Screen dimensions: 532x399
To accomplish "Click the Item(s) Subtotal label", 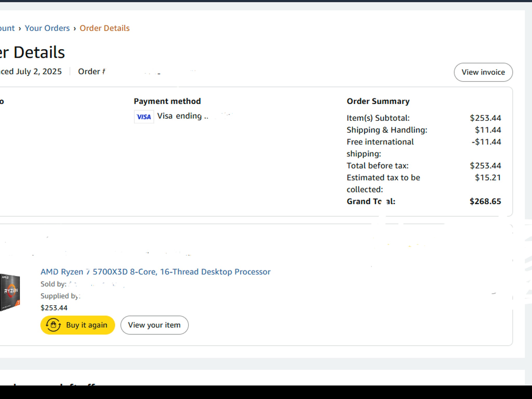I will click(x=378, y=118).
